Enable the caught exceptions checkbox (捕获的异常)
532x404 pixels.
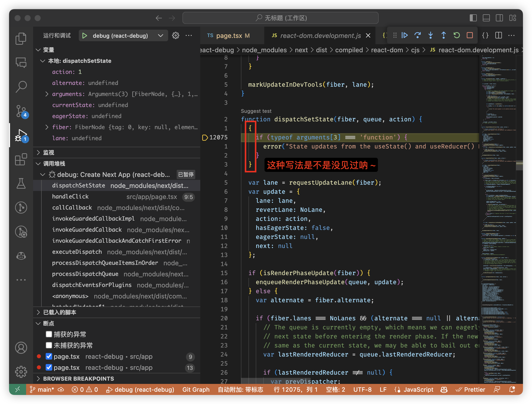(x=49, y=334)
